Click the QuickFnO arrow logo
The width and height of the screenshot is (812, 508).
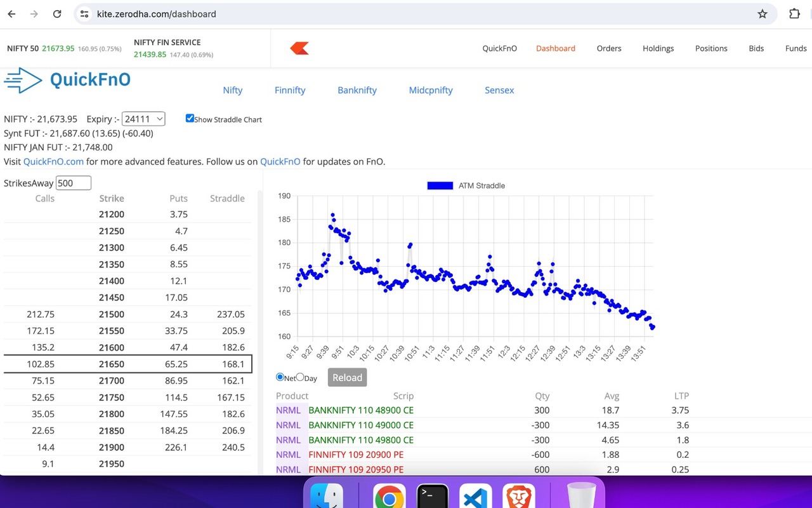(x=23, y=80)
